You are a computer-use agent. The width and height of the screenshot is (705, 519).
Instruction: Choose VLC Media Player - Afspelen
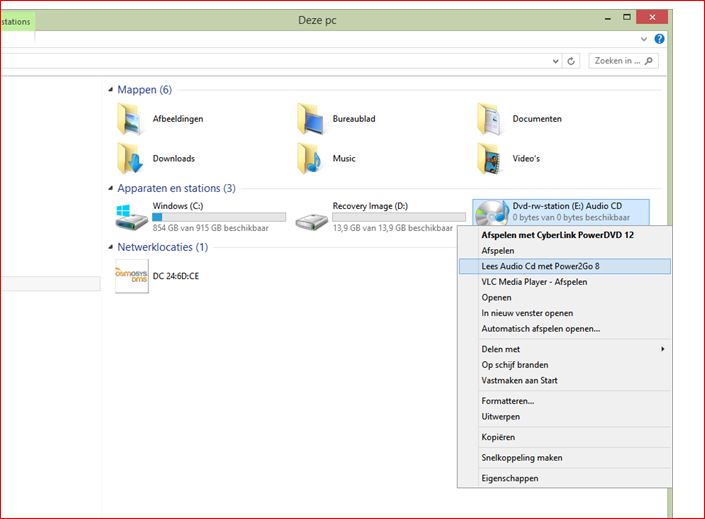tap(564, 282)
